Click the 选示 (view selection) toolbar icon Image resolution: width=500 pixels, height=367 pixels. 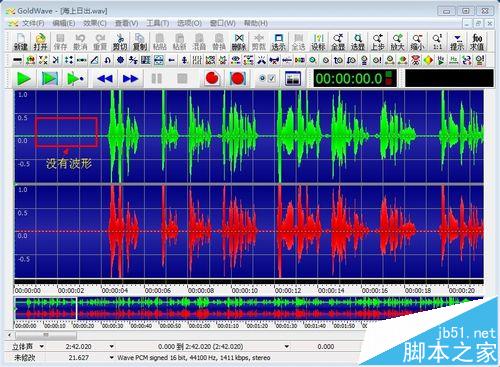click(278, 42)
